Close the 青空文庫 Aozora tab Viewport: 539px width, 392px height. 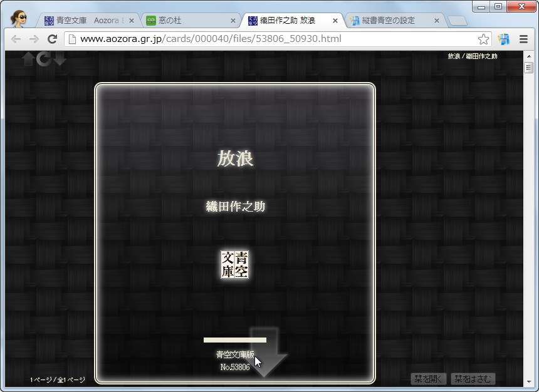point(132,21)
